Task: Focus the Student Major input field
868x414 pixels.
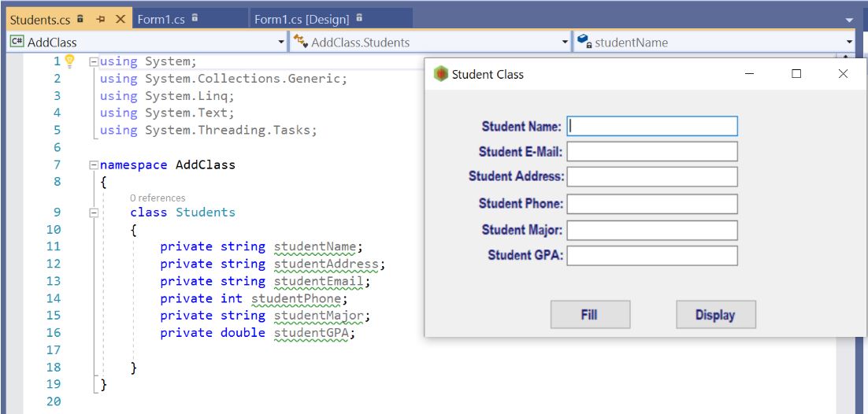Action: [x=652, y=231]
